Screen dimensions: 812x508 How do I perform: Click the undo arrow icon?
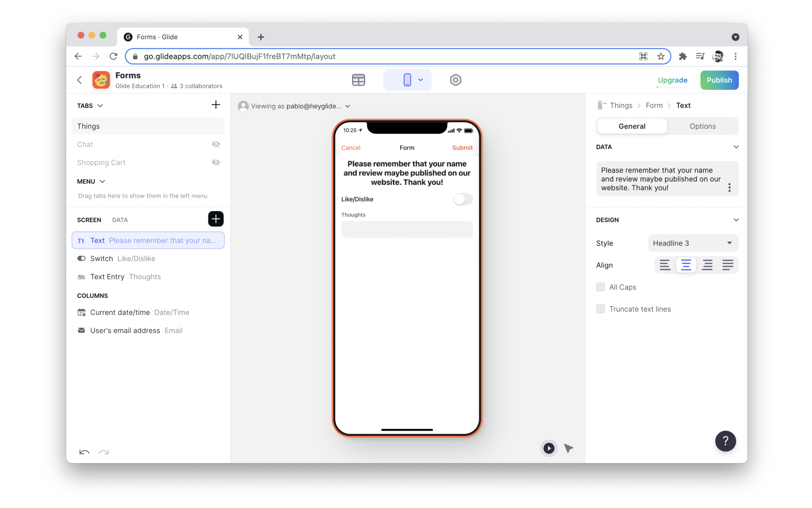[x=84, y=452]
